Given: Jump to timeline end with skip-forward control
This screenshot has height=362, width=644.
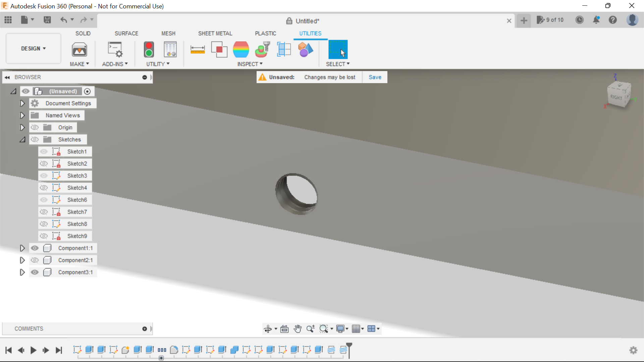Looking at the screenshot, I should click(59, 350).
